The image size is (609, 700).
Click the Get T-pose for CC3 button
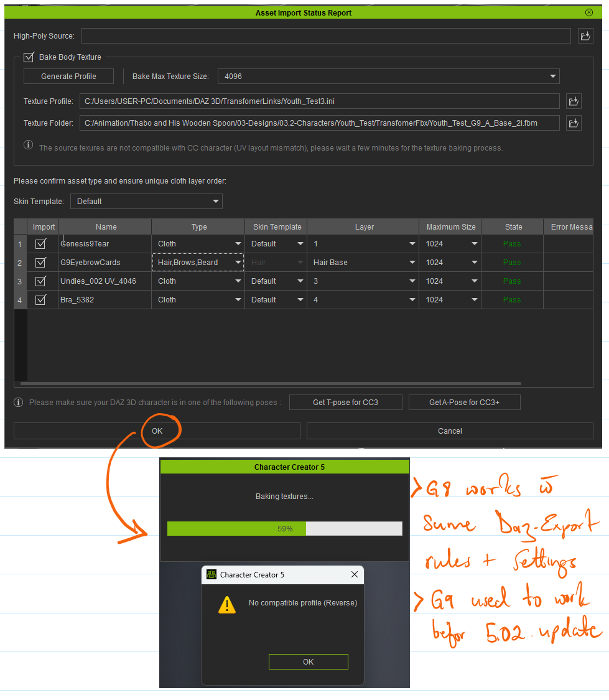345,403
